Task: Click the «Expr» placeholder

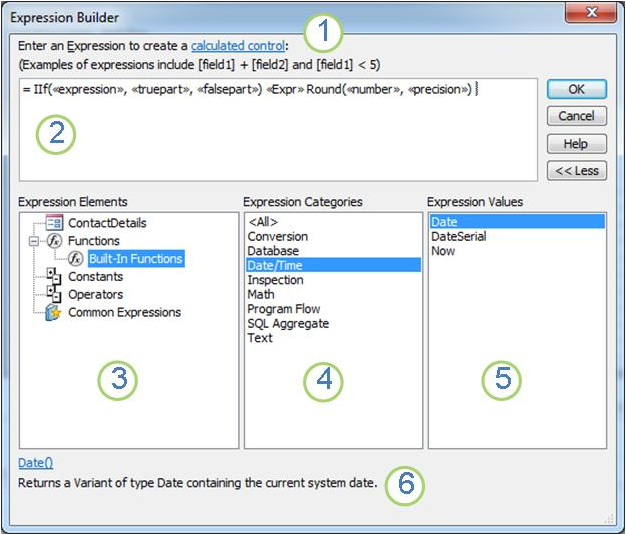Action: pos(285,89)
